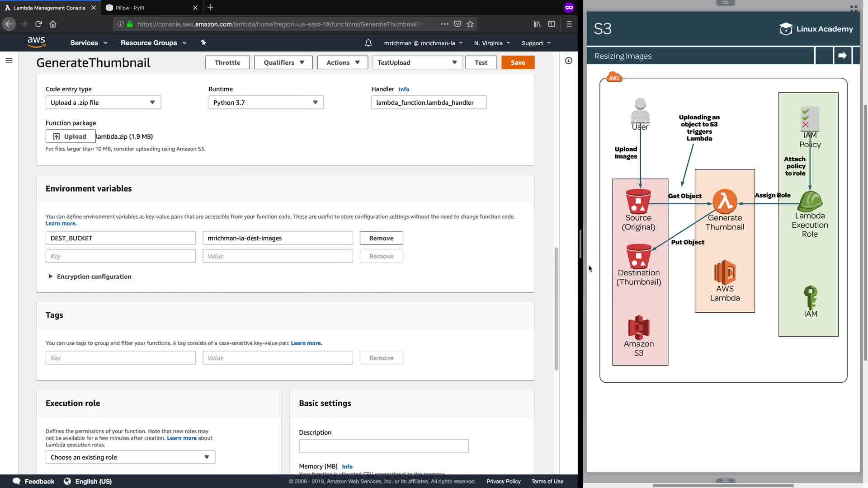Open the TestUpload test event dropdown

click(x=417, y=62)
